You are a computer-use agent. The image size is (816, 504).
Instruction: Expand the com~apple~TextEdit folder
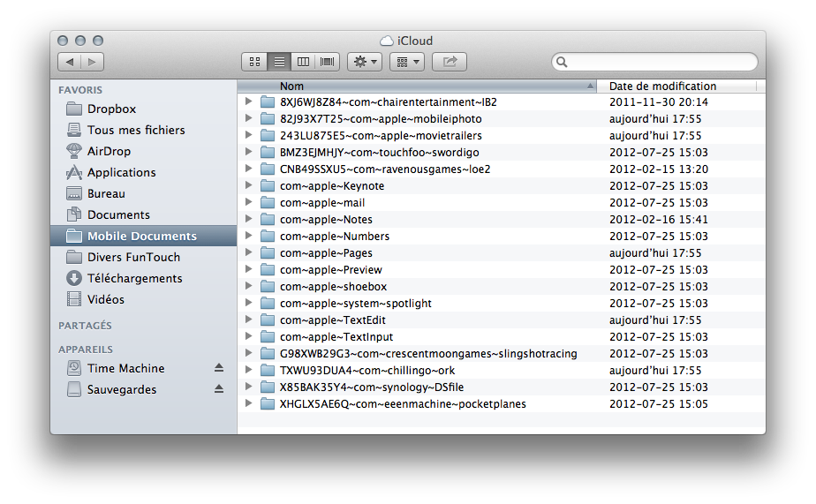point(249,320)
